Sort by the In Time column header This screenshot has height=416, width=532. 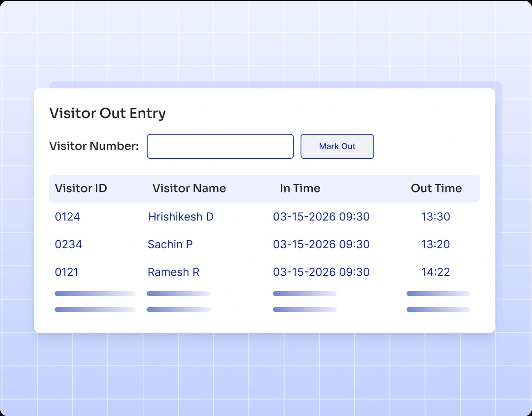click(x=300, y=189)
